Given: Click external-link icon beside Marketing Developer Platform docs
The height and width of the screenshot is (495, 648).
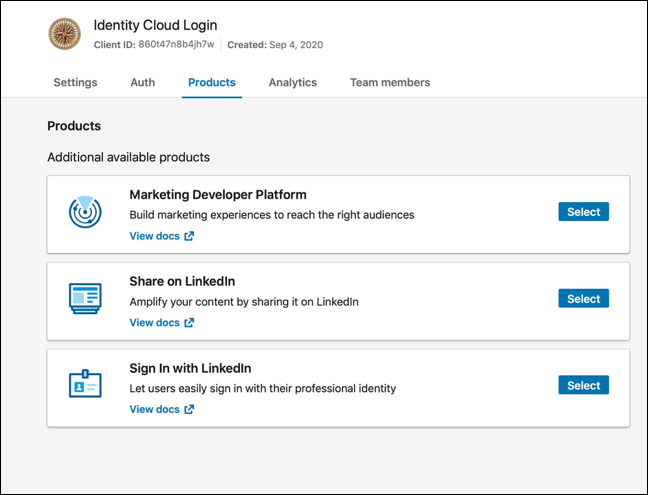Looking at the screenshot, I should (x=189, y=237).
